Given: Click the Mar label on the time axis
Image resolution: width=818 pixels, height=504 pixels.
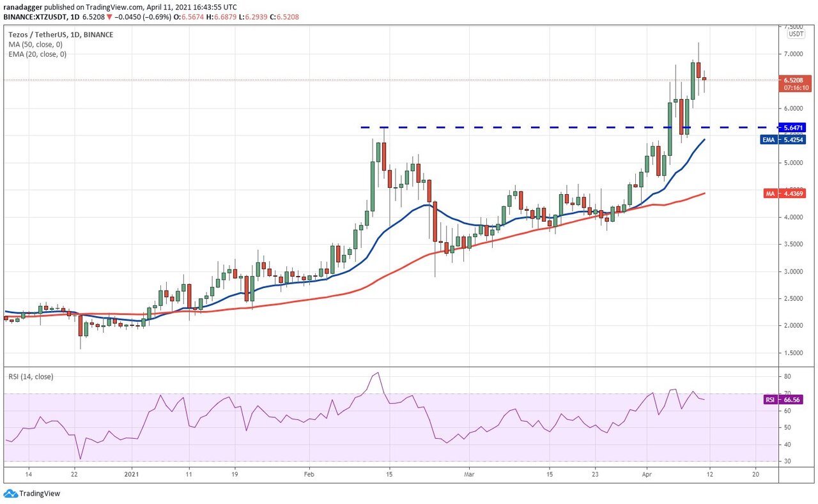Looking at the screenshot, I should 469,475.
